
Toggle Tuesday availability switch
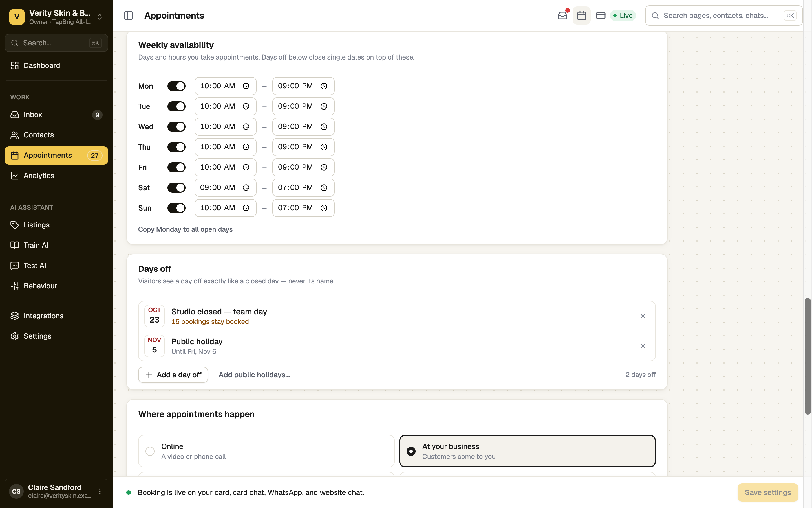[x=176, y=106]
